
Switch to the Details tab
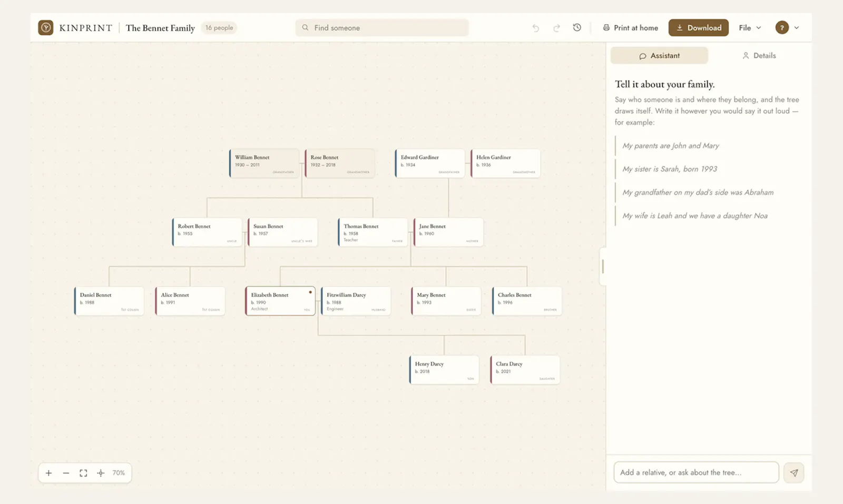[x=759, y=55]
